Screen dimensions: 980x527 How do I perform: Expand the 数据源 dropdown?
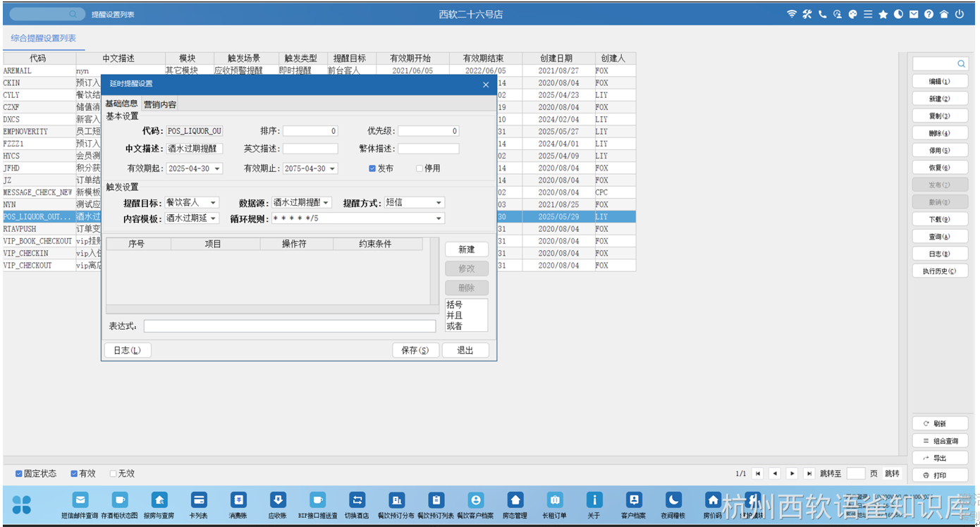(326, 203)
